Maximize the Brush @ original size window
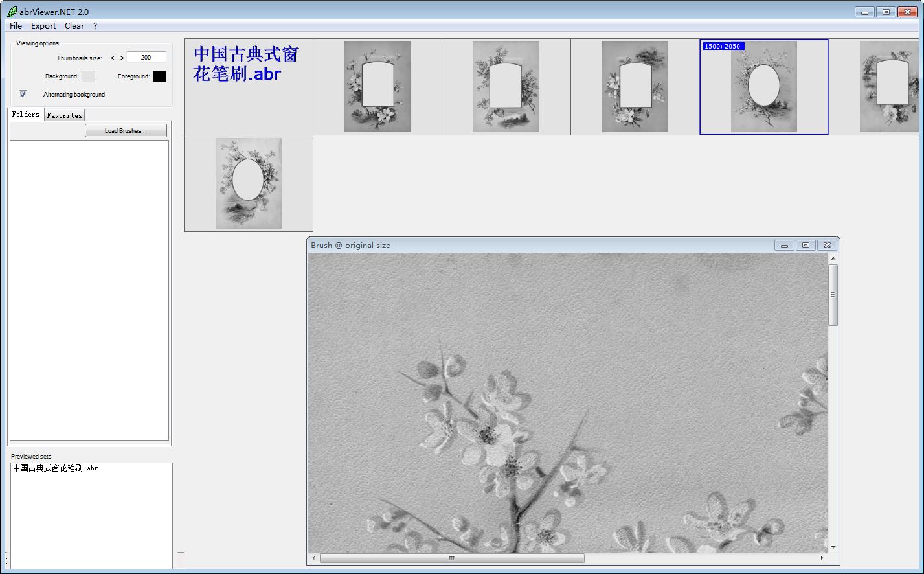 point(806,246)
